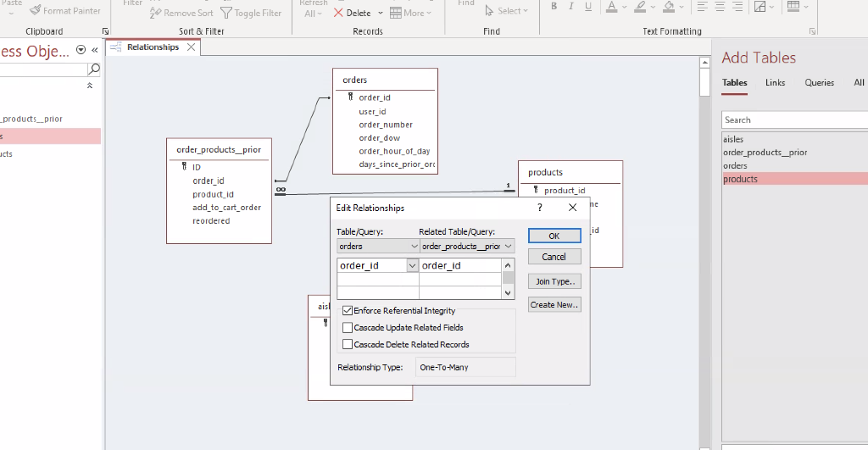Collapse the Tables group in navigation pane
This screenshot has width=868, height=450.
[90, 86]
